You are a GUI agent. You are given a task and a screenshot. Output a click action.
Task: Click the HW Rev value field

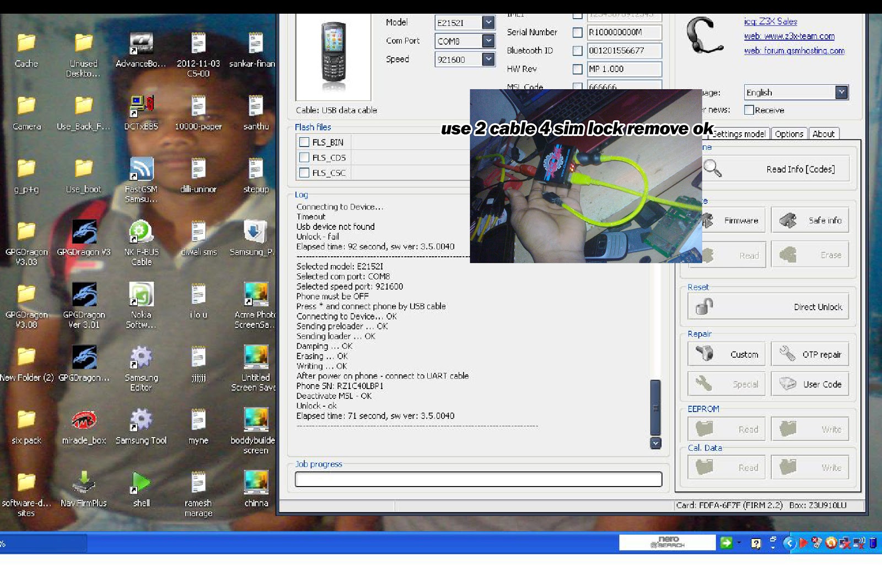[625, 69]
